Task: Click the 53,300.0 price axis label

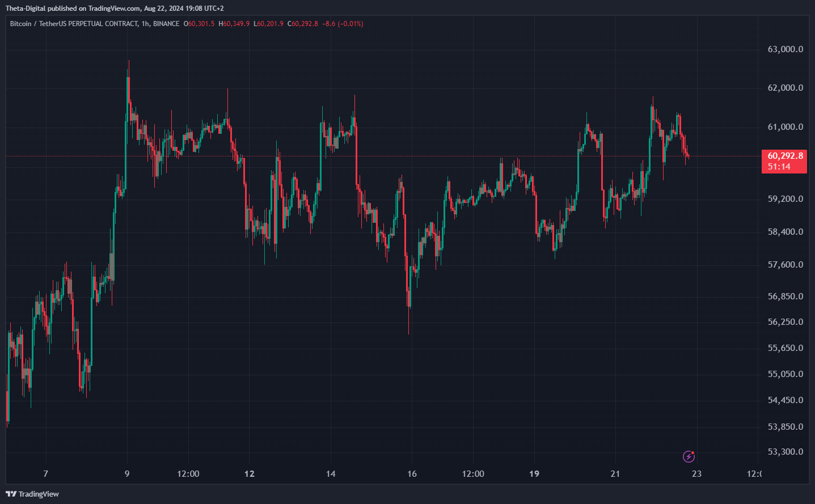Action: (x=786, y=452)
